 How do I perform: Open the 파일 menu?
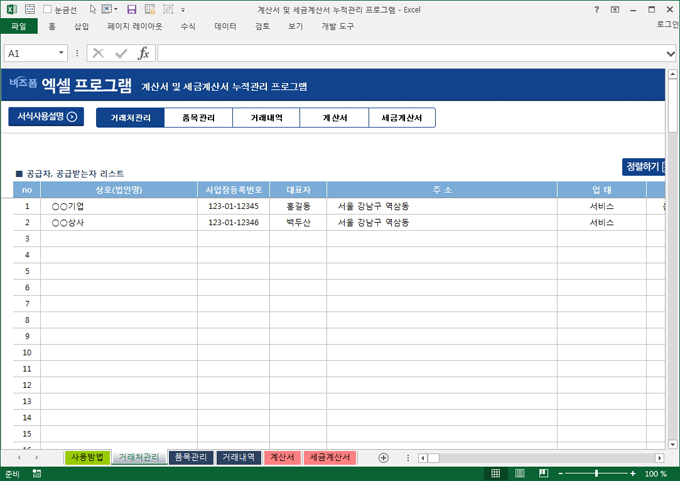[19, 26]
